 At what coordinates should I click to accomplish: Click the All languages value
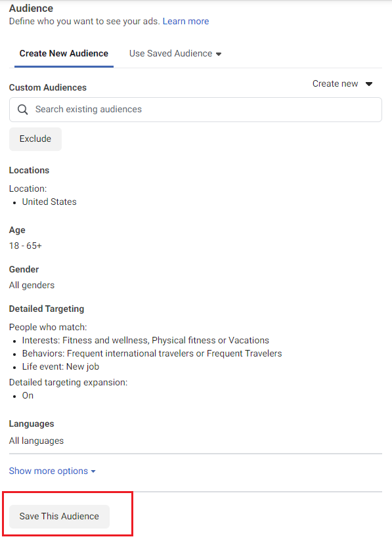coord(36,441)
